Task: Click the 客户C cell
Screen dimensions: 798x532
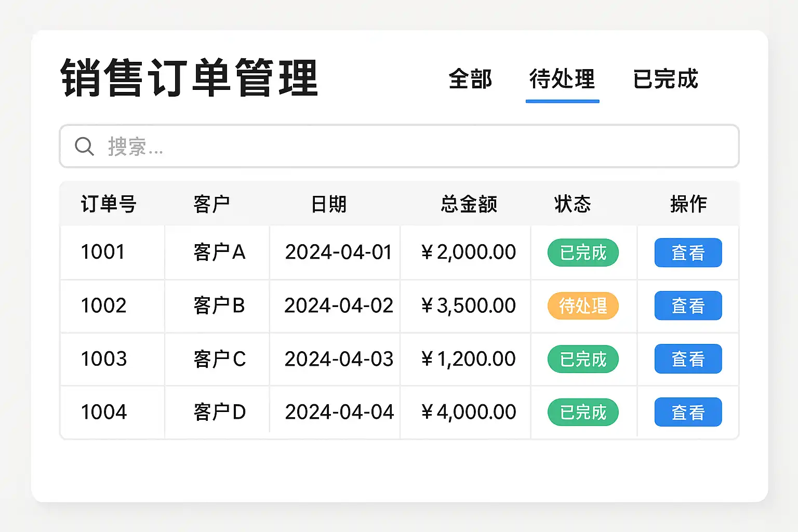Action: [x=219, y=359]
